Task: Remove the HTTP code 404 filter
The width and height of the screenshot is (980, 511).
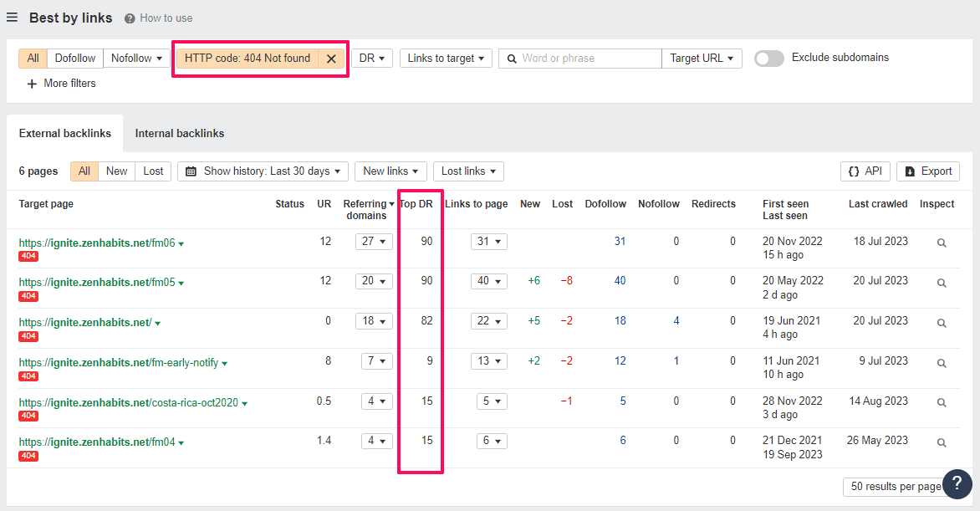Action: [331, 59]
